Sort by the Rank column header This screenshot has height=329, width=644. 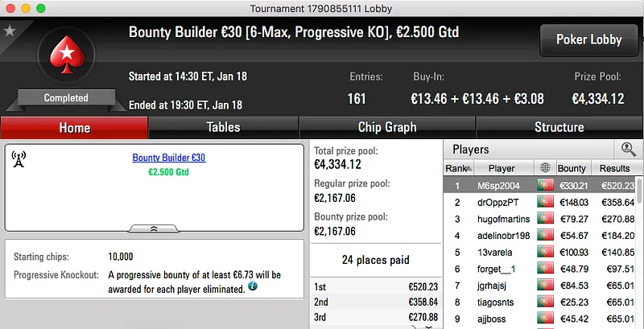click(x=456, y=168)
